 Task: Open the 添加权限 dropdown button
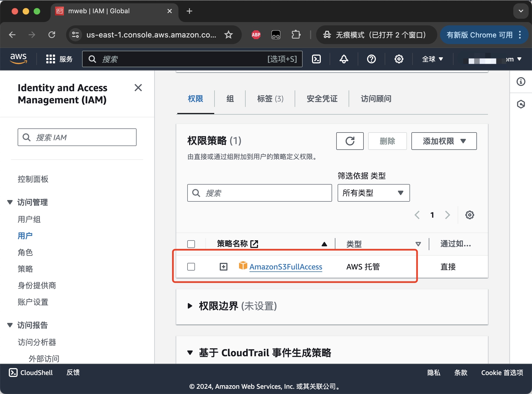(444, 141)
